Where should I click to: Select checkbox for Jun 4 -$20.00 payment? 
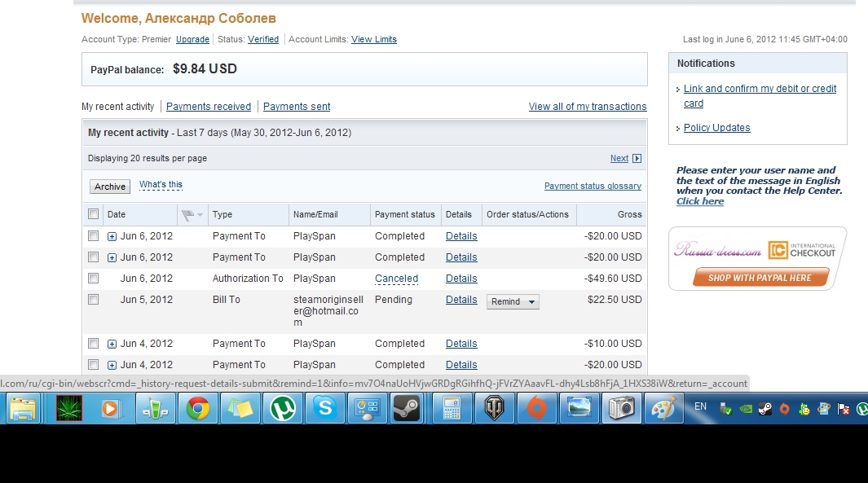[93, 365]
